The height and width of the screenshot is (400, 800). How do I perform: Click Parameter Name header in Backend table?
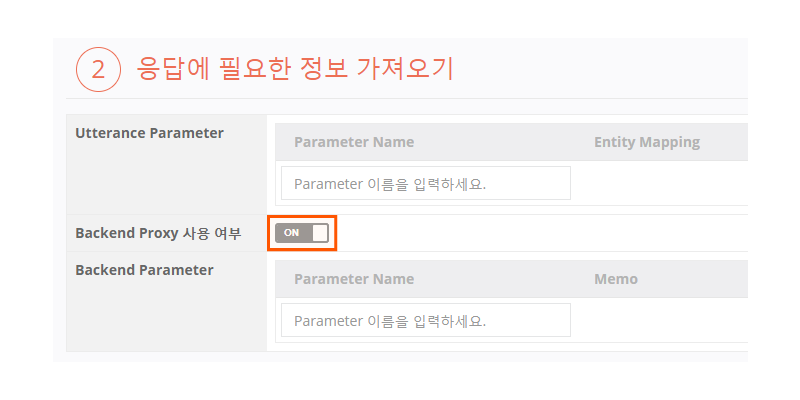pyautogui.click(x=354, y=279)
